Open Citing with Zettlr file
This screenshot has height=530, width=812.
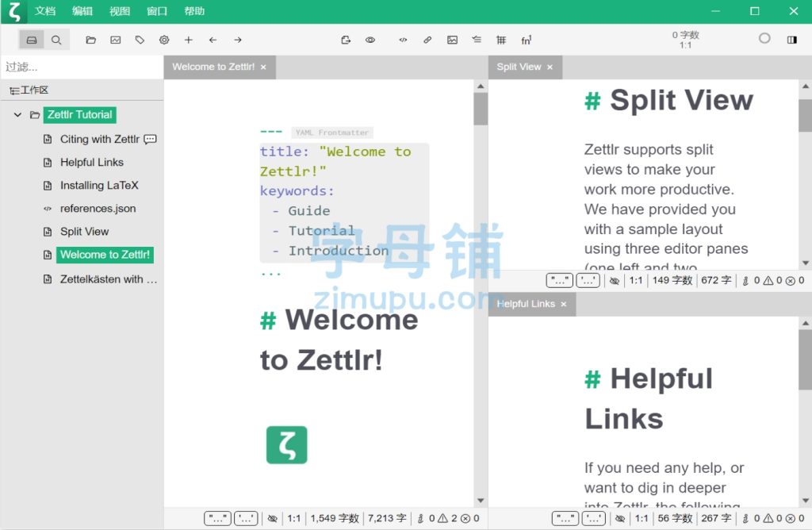100,139
